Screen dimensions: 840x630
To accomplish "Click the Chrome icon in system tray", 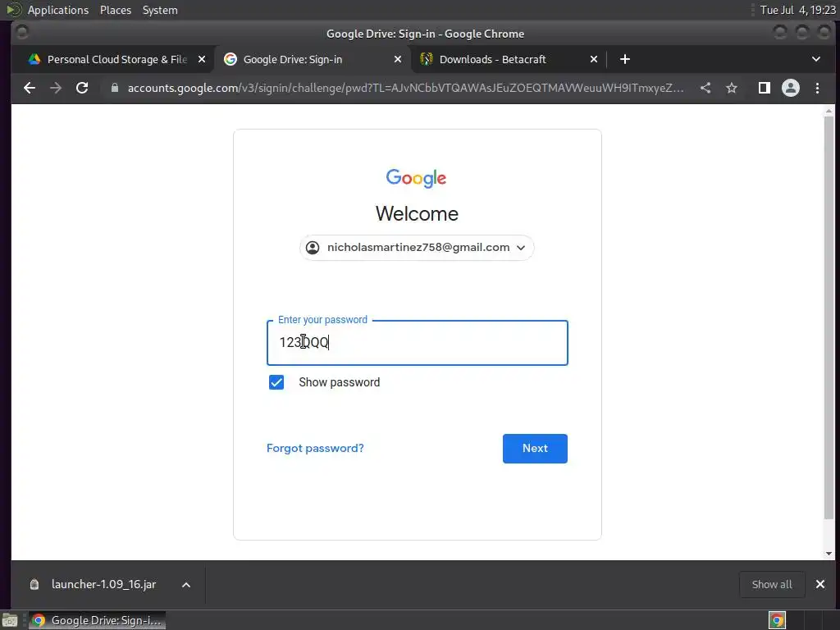I will click(x=777, y=620).
